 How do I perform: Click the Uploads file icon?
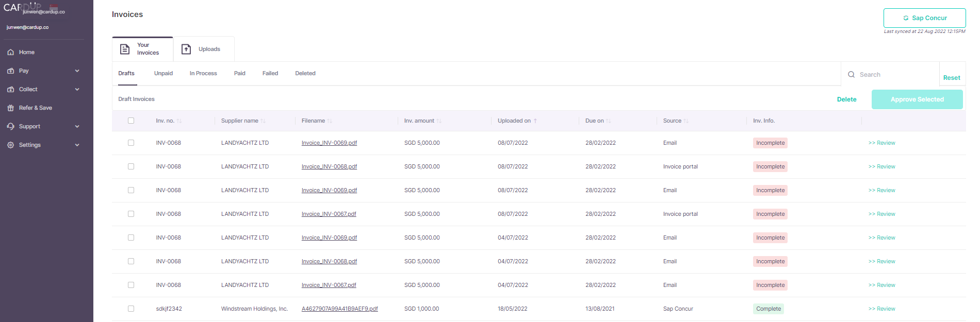pos(186,49)
